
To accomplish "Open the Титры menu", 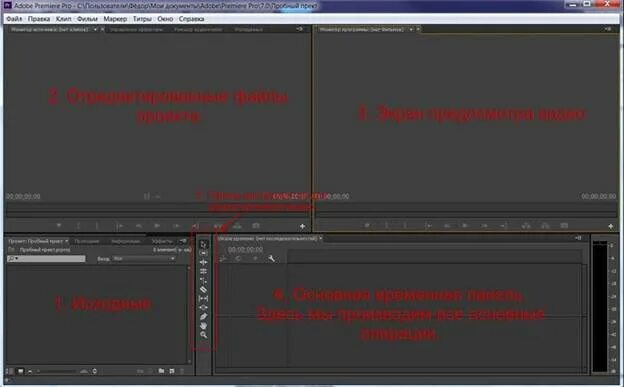I will [x=142, y=19].
